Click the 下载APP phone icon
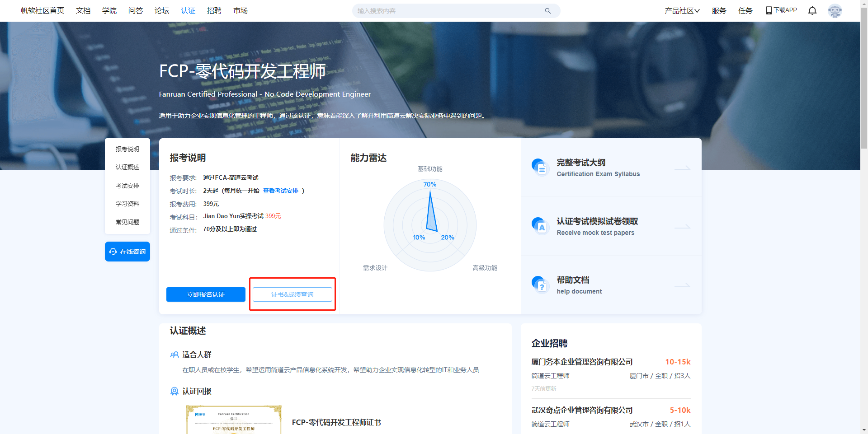This screenshot has height=434, width=868. point(769,10)
